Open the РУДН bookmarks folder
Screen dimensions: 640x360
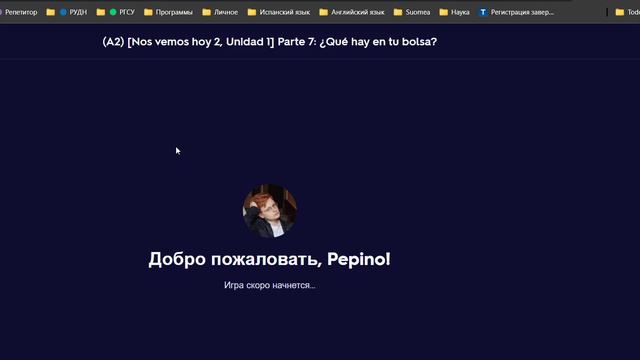point(67,12)
